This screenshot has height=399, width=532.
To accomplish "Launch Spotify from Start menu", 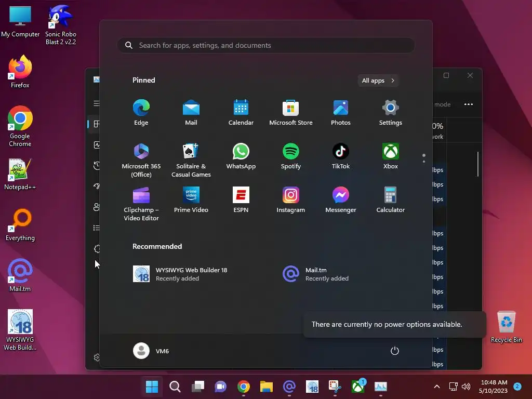I will pyautogui.click(x=291, y=156).
